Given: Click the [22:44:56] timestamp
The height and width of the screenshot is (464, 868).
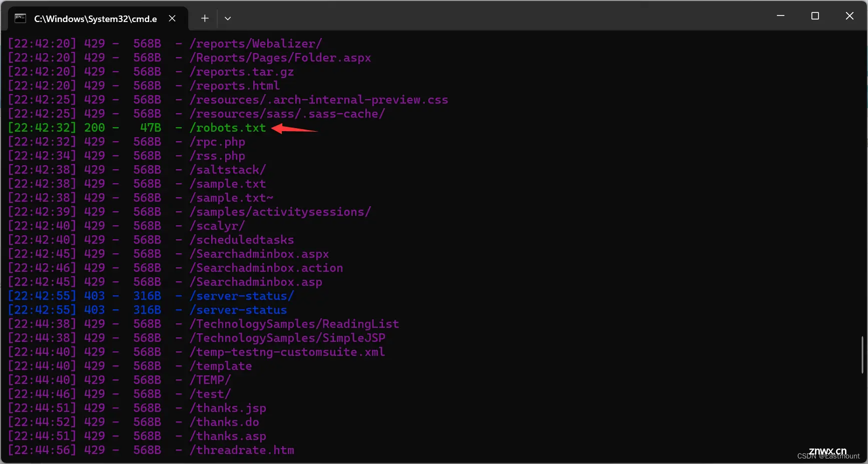Looking at the screenshot, I should (42, 450).
